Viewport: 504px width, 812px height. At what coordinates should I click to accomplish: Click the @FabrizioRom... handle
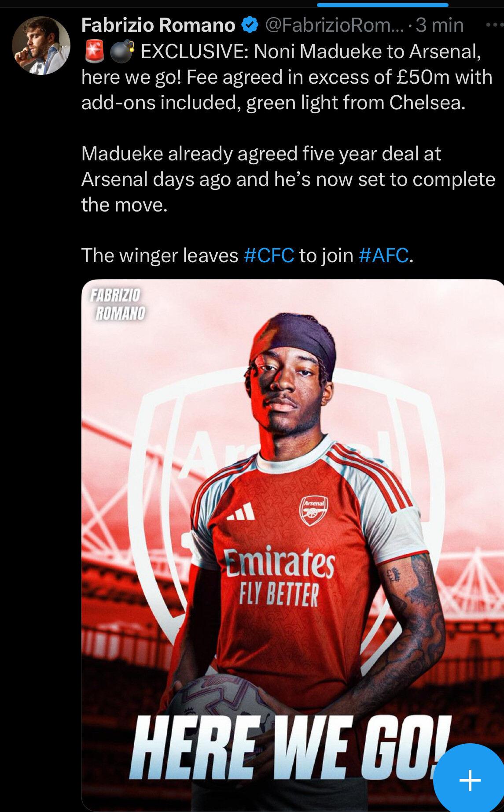pos(335,25)
